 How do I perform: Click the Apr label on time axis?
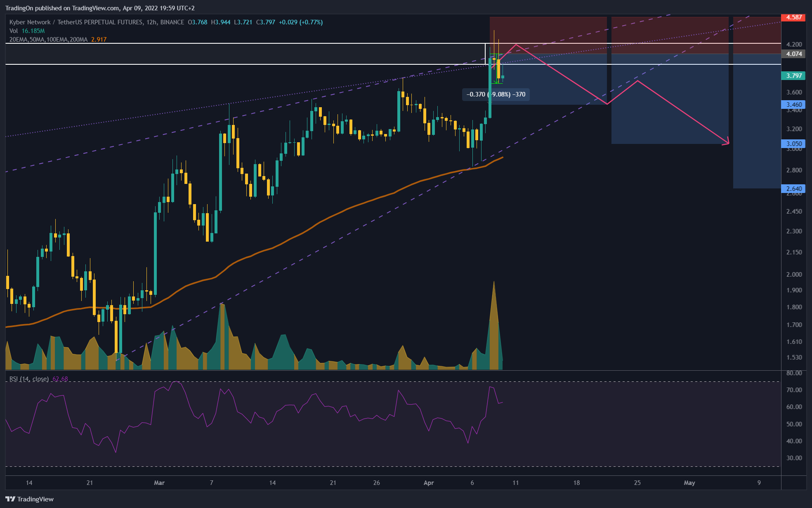(429, 483)
